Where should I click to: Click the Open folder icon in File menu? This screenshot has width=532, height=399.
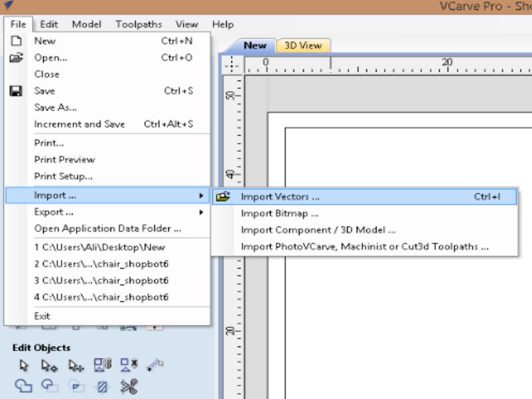[x=16, y=58]
